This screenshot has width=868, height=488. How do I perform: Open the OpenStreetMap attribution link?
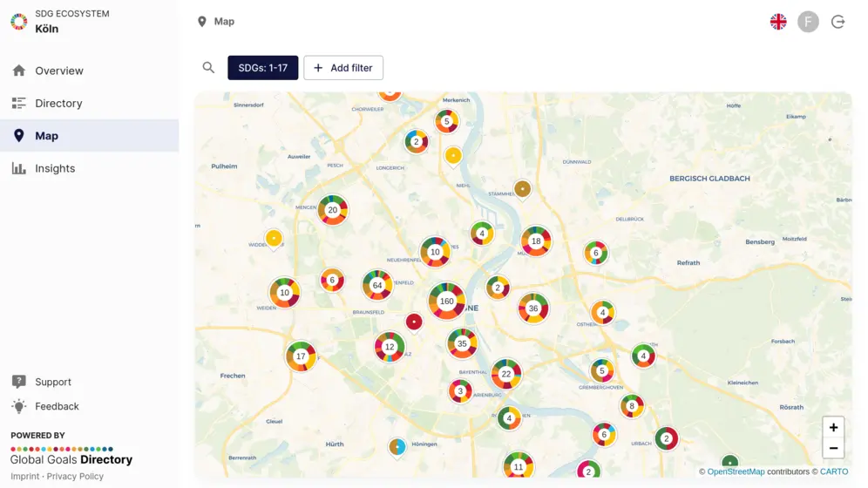coord(736,471)
